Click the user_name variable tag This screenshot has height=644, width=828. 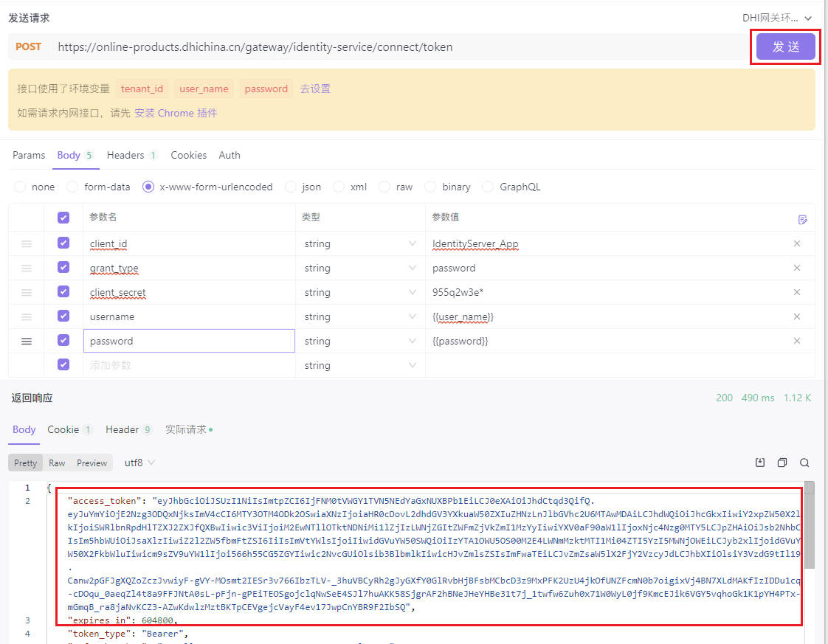[x=204, y=89]
